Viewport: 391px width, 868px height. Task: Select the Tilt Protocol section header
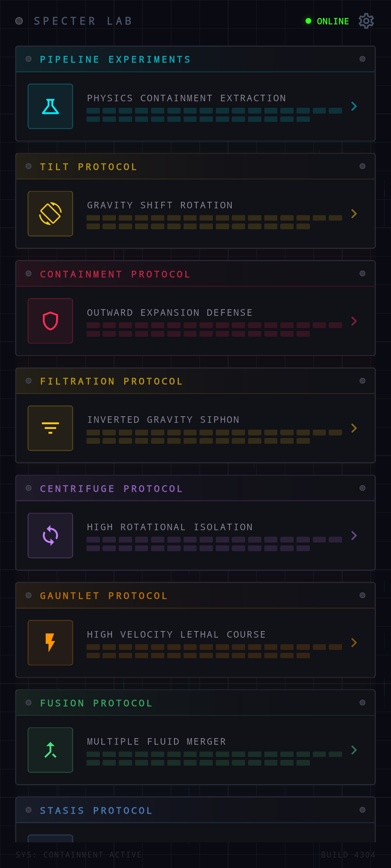(x=89, y=167)
